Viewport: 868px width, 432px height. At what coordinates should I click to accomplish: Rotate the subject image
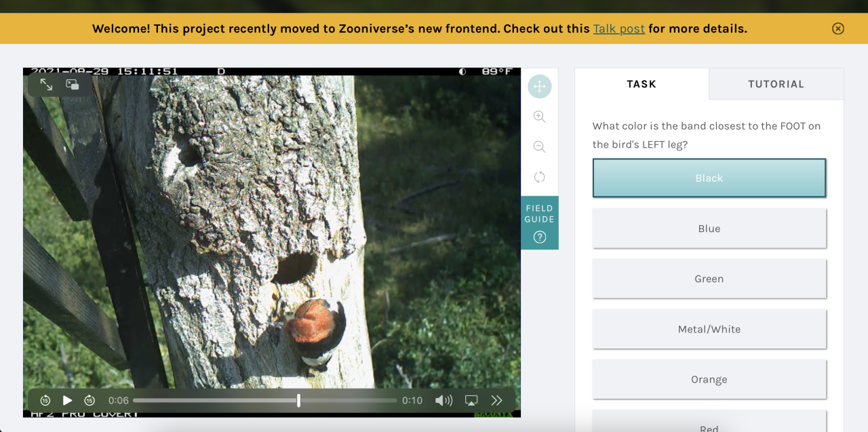point(540,177)
